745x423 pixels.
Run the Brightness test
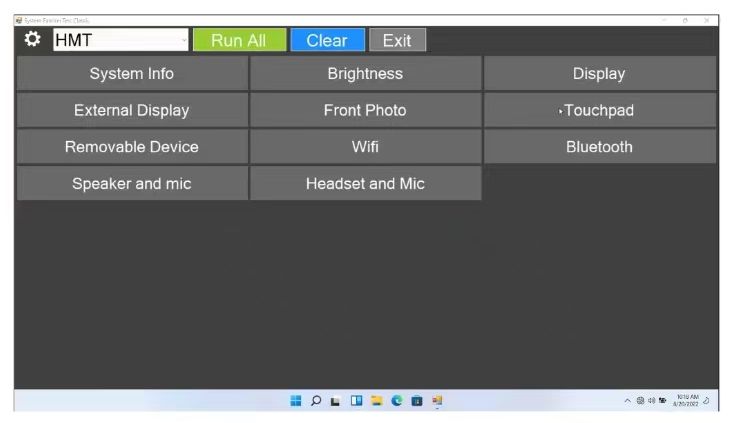pyautogui.click(x=365, y=74)
